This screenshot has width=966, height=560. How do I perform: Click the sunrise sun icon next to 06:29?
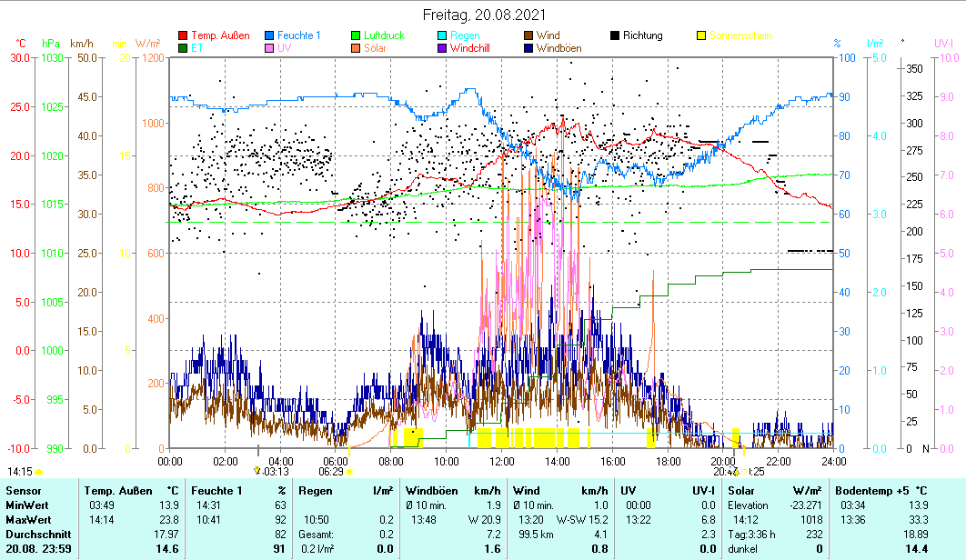click(349, 472)
